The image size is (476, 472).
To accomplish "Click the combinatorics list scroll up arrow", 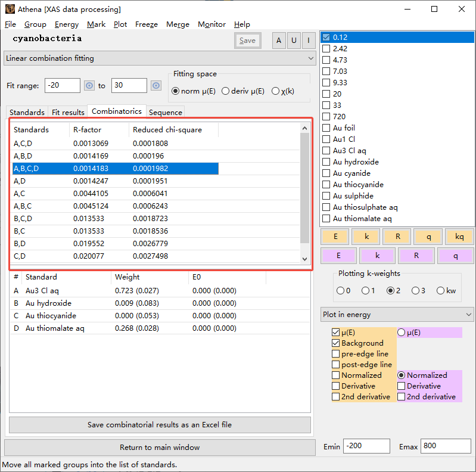I will tap(305, 128).
